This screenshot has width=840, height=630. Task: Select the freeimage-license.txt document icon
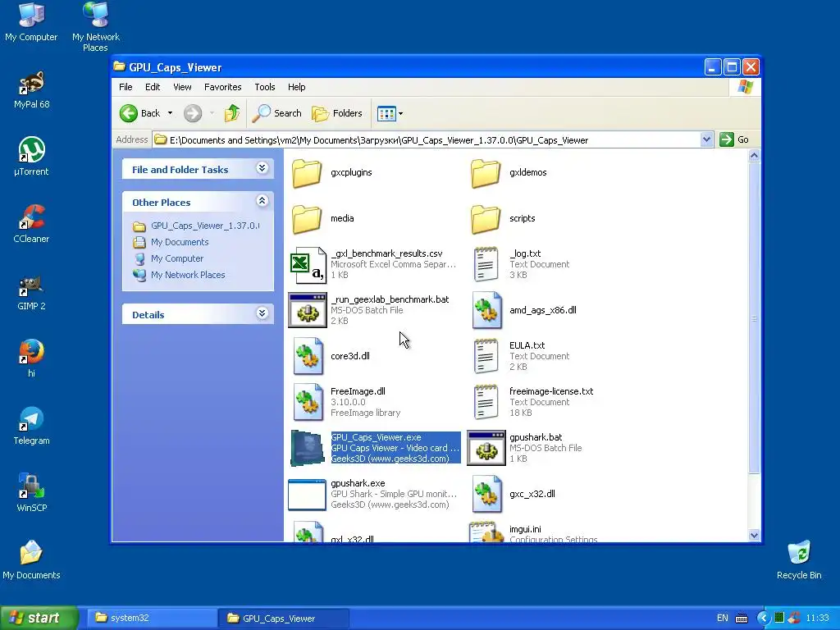[x=486, y=402]
